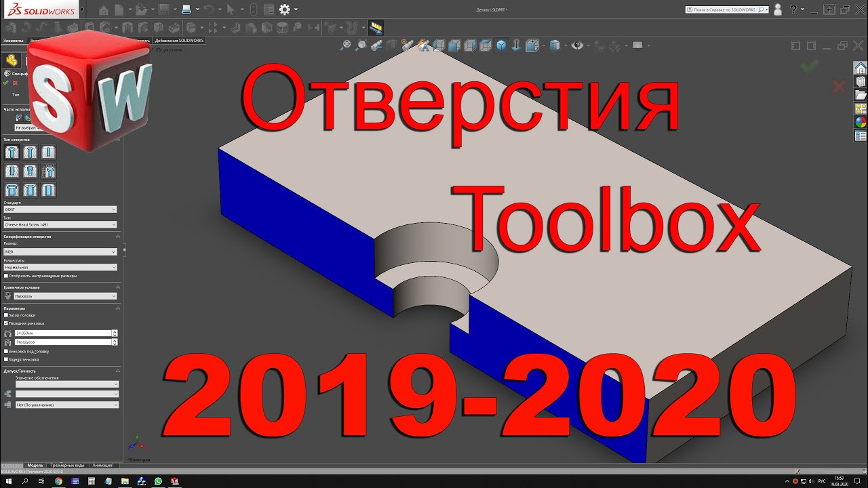The width and height of the screenshot is (868, 488).
Task: Open File Explorer folder pane icon
Action: [861, 96]
